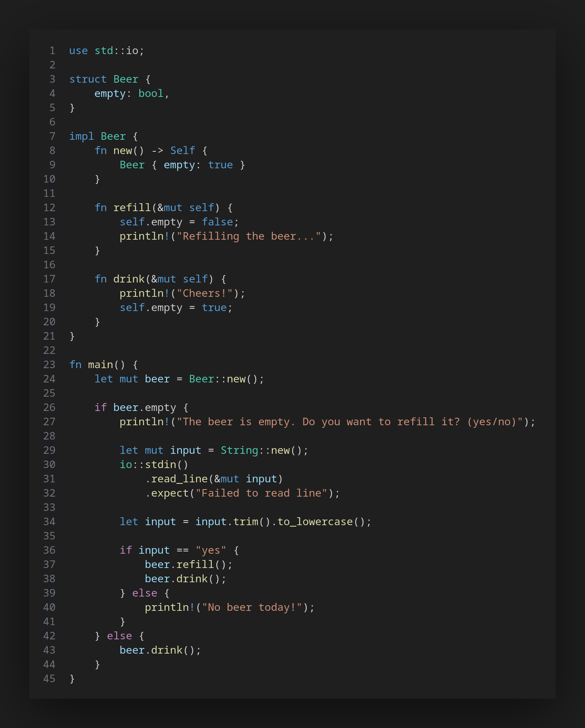
Task: Click 'refill' function name in its definition
Action: point(132,208)
